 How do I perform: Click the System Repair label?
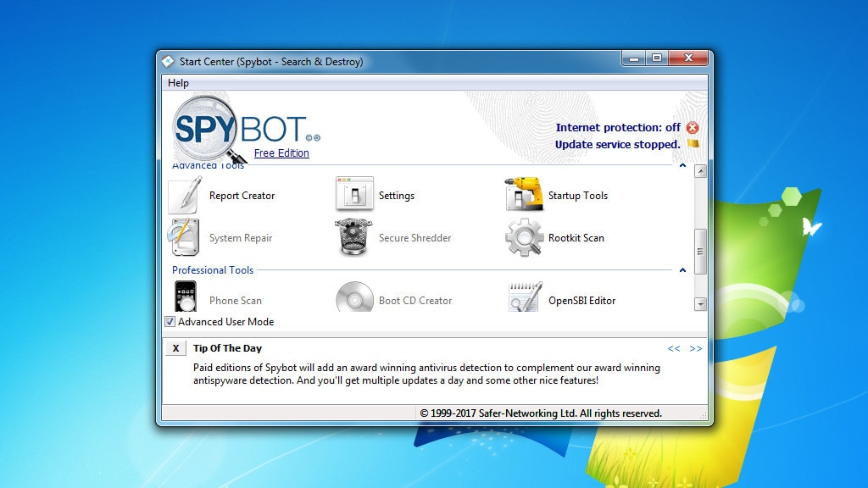click(x=241, y=238)
